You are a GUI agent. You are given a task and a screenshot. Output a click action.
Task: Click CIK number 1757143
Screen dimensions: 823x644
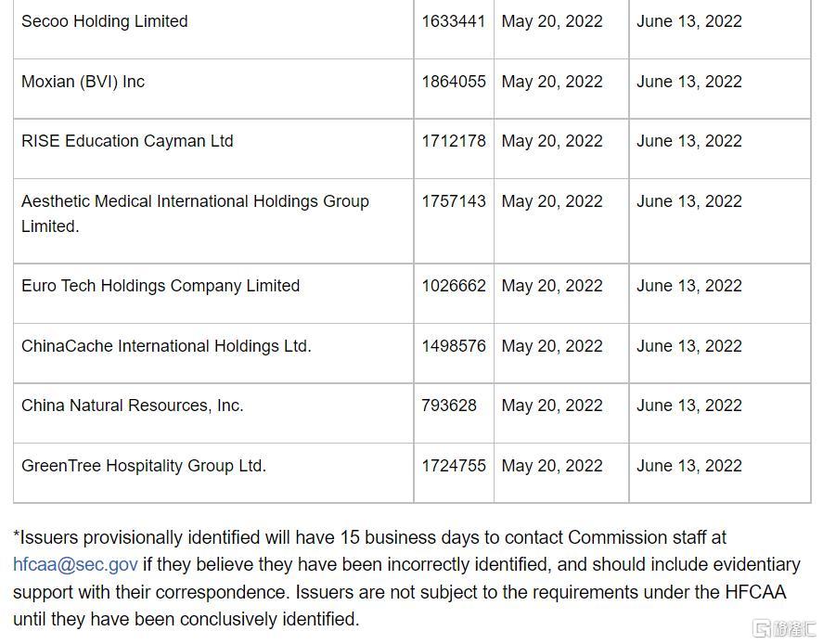(454, 201)
